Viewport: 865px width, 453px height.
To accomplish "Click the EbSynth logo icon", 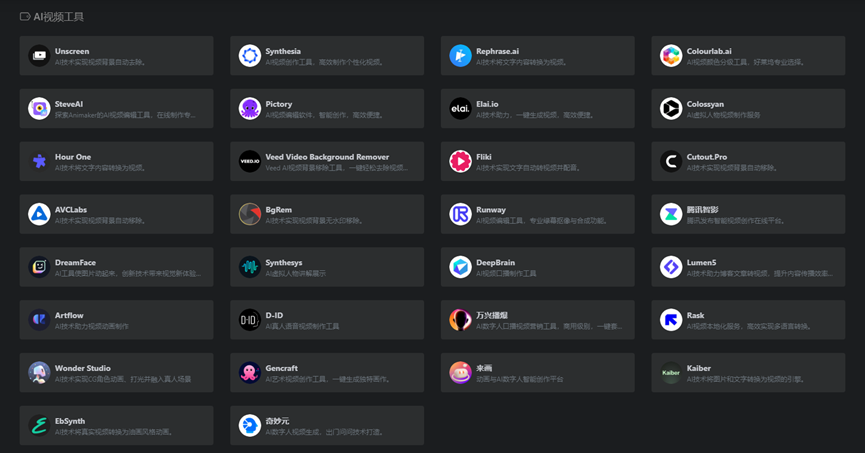I will pos(39,425).
